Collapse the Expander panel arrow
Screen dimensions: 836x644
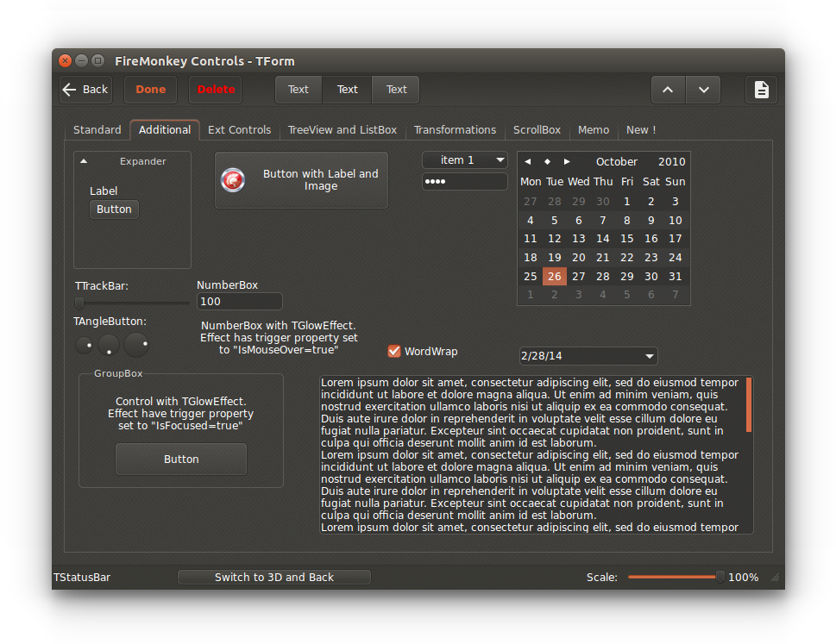tap(84, 161)
